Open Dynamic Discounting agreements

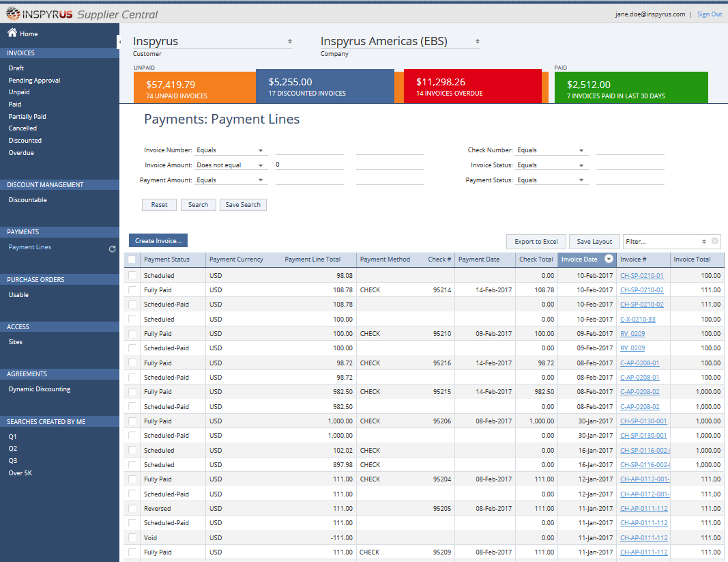click(x=40, y=389)
